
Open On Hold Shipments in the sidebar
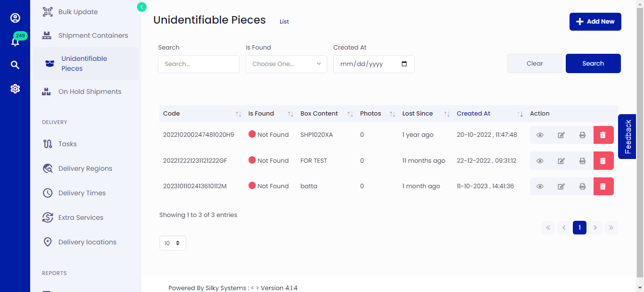click(x=90, y=91)
